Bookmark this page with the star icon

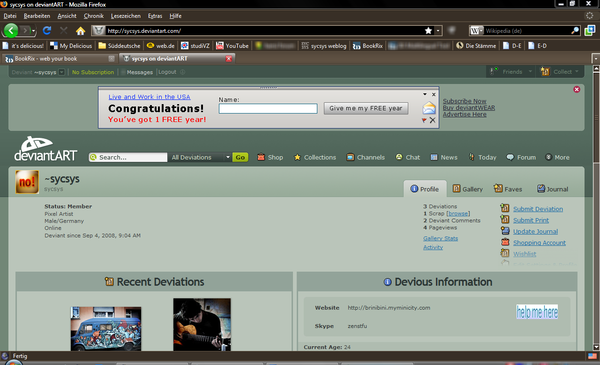[x=428, y=31]
